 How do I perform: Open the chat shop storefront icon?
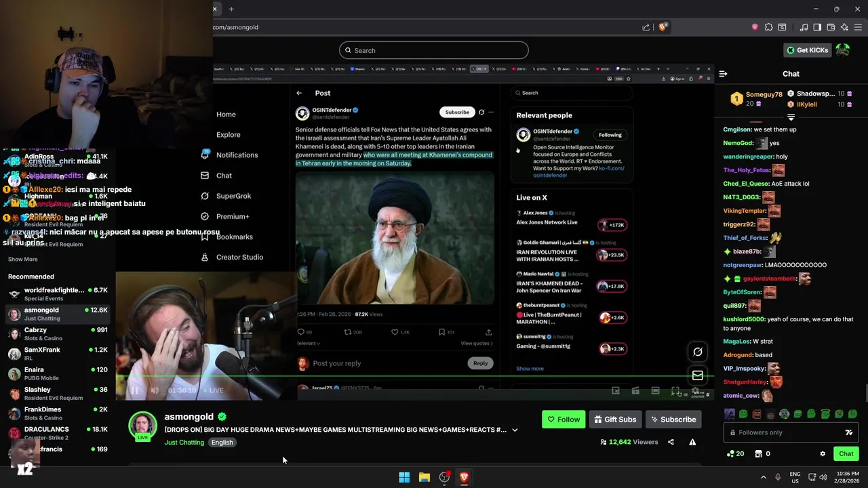click(759, 454)
